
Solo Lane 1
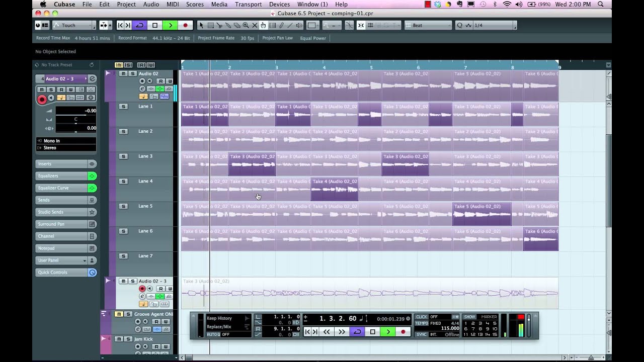pos(123,106)
